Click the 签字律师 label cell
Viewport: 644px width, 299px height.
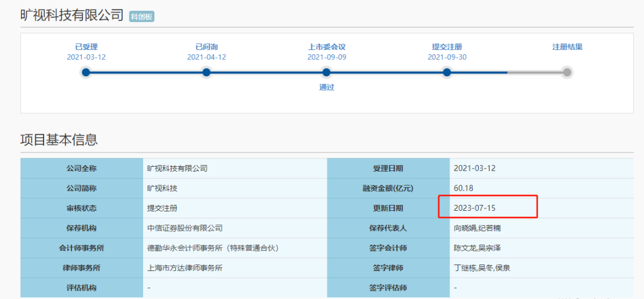tap(389, 268)
